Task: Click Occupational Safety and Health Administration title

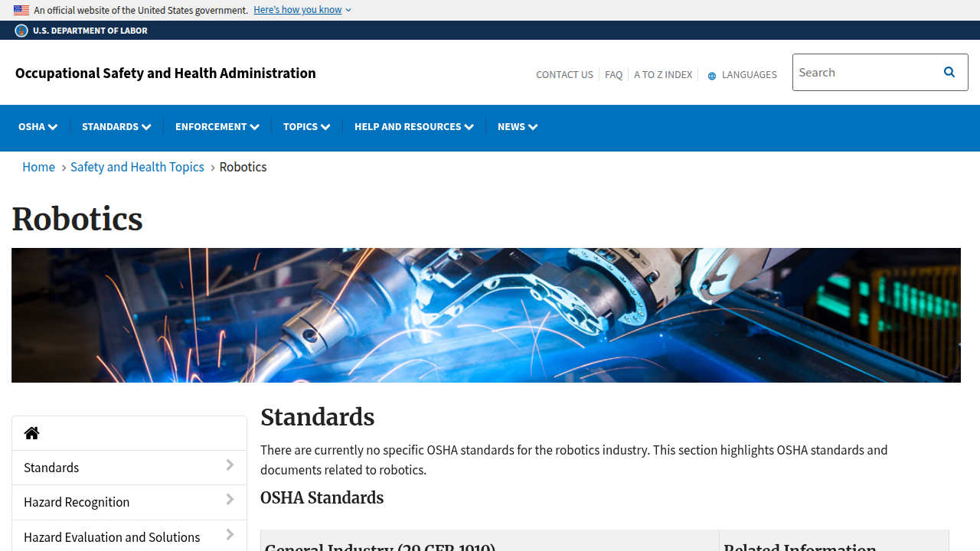Action: [165, 73]
